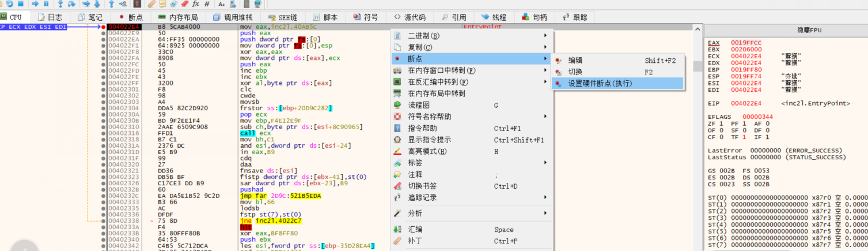Click the step over toolbar icon
Screen dimensions: 868x251
pyautogui.click(x=72, y=3)
